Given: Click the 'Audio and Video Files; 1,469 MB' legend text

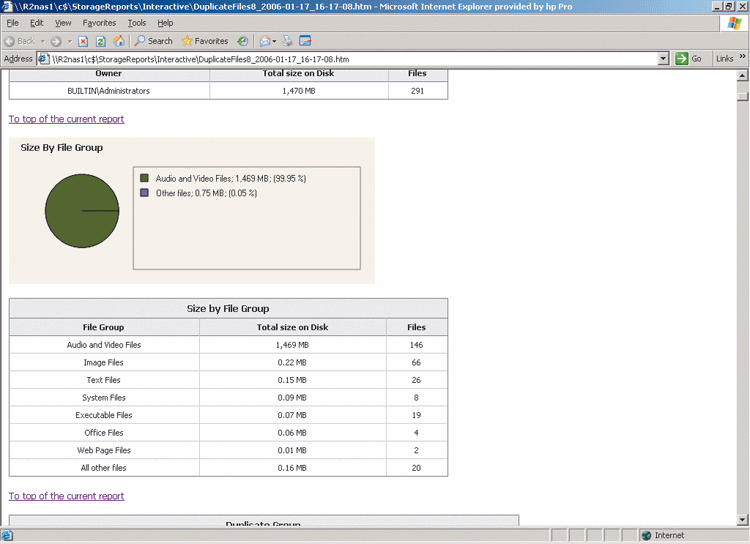Looking at the screenshot, I should [x=231, y=178].
